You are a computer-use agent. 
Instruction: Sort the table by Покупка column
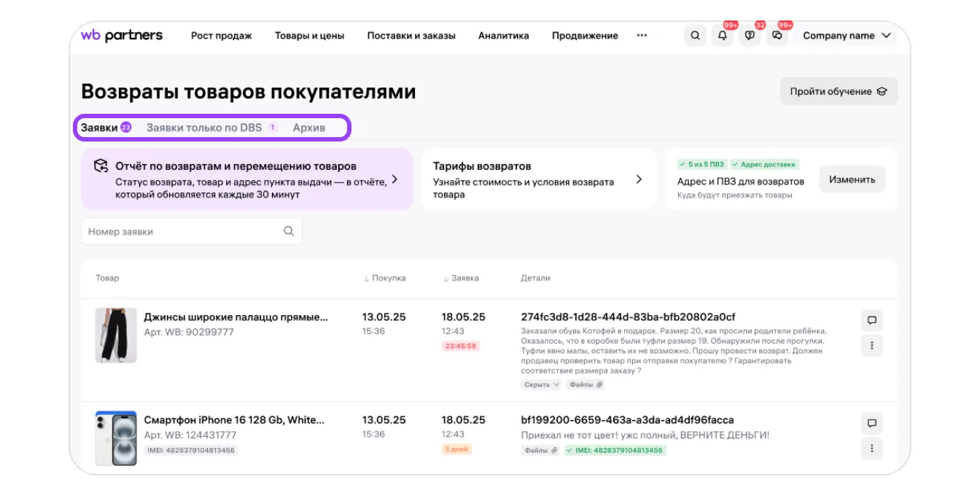[384, 278]
